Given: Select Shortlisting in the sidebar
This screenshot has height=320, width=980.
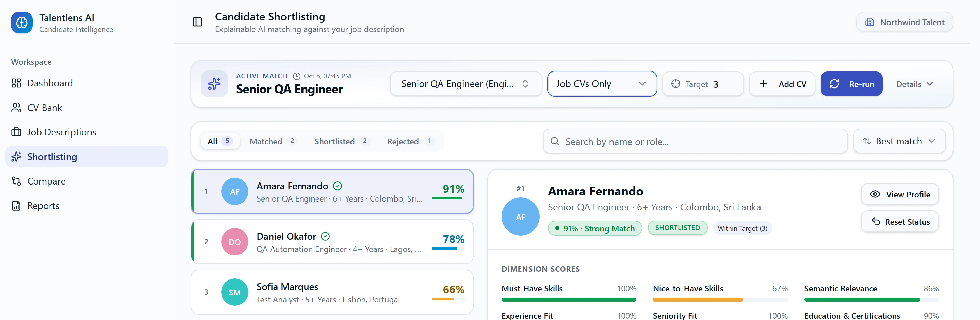Looking at the screenshot, I should click(87, 156).
